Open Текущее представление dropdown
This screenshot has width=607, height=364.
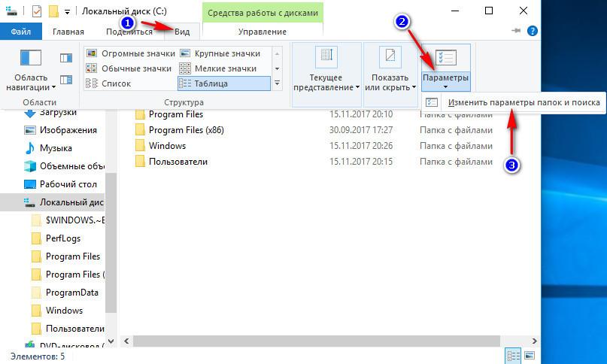pyautogui.click(x=326, y=70)
